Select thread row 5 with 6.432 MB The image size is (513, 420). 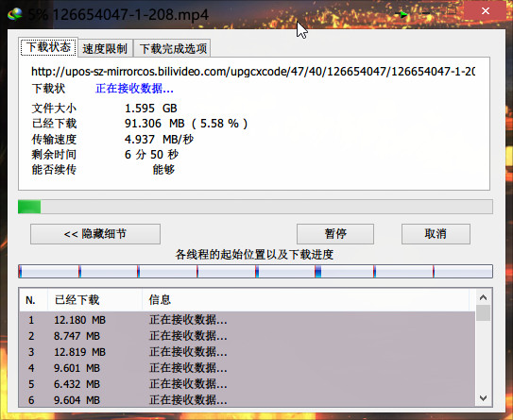click(247, 384)
